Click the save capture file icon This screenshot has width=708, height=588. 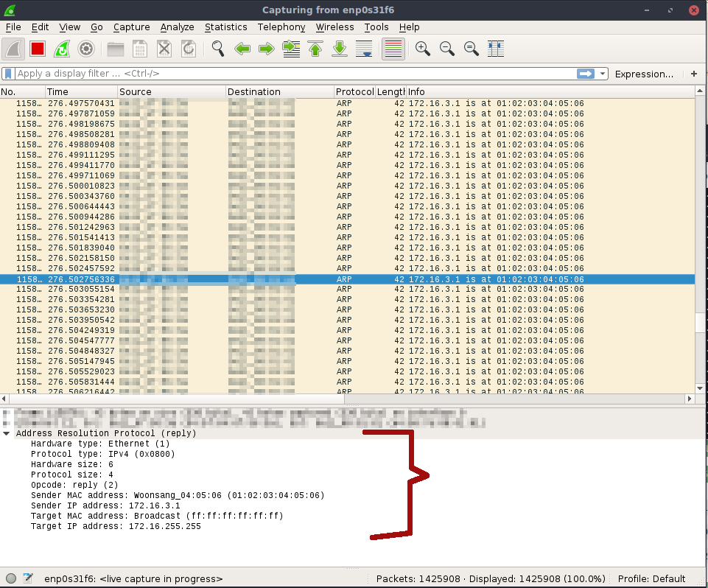click(x=140, y=49)
